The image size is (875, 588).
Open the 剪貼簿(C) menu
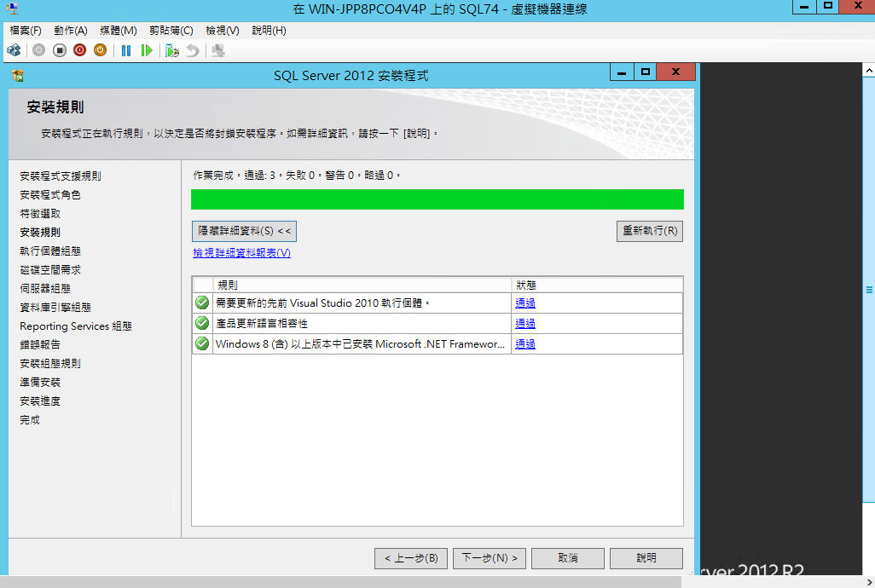[x=171, y=31]
